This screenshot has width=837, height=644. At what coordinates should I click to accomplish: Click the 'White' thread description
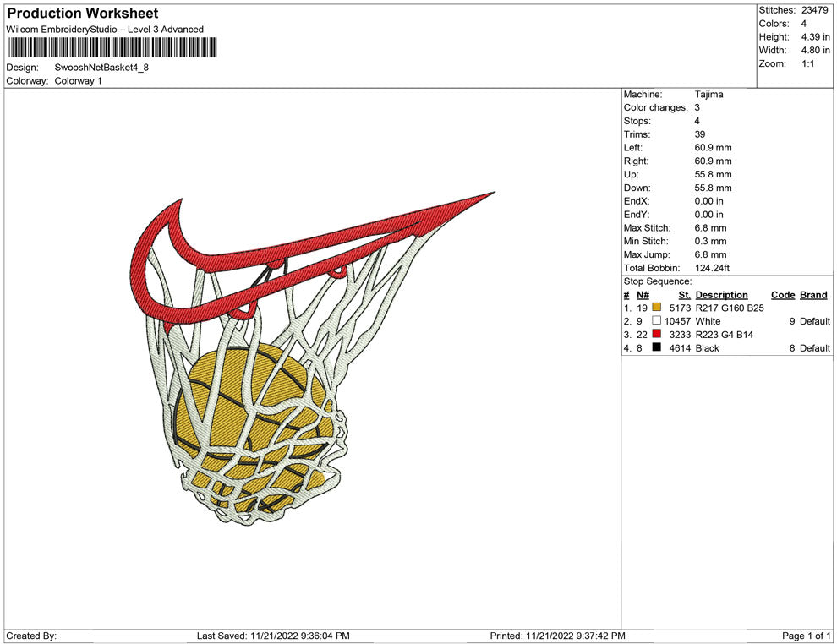tap(708, 321)
